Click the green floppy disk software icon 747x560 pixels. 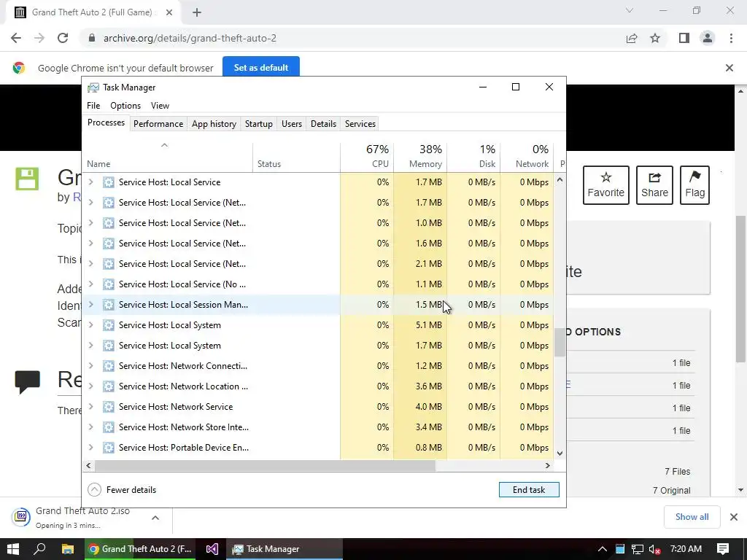[27, 179]
